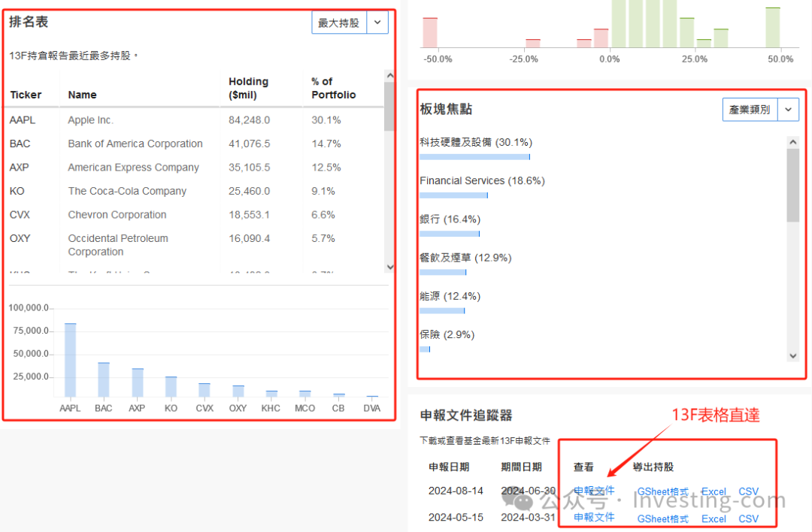Click the sector list scrollbar down arrow

point(793,355)
